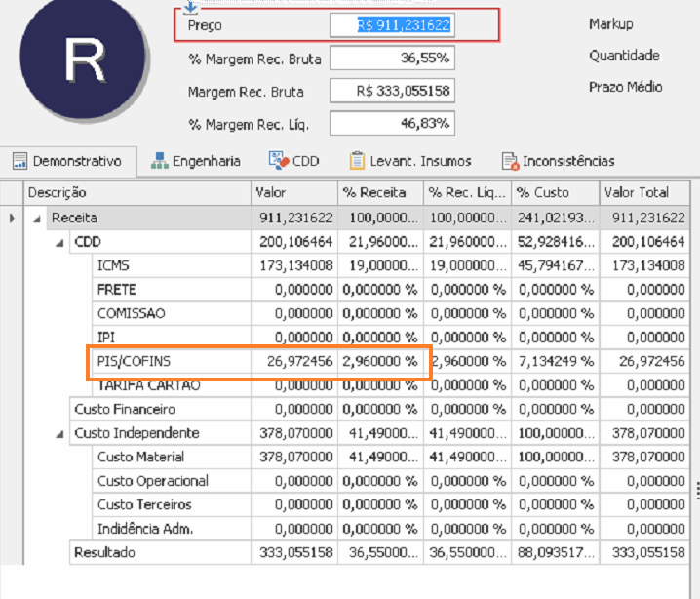
Task: Open the Demonstrativo tab
Action: (68, 161)
